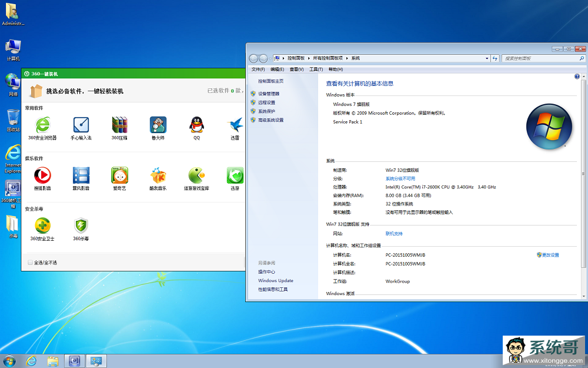
Task: Open 设备管理器 from the sidebar
Action: pyautogui.click(x=269, y=94)
